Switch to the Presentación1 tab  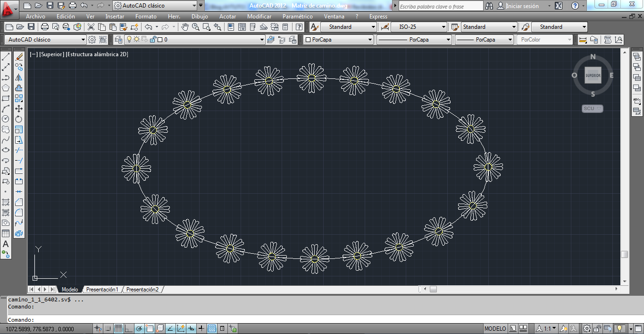(102, 289)
